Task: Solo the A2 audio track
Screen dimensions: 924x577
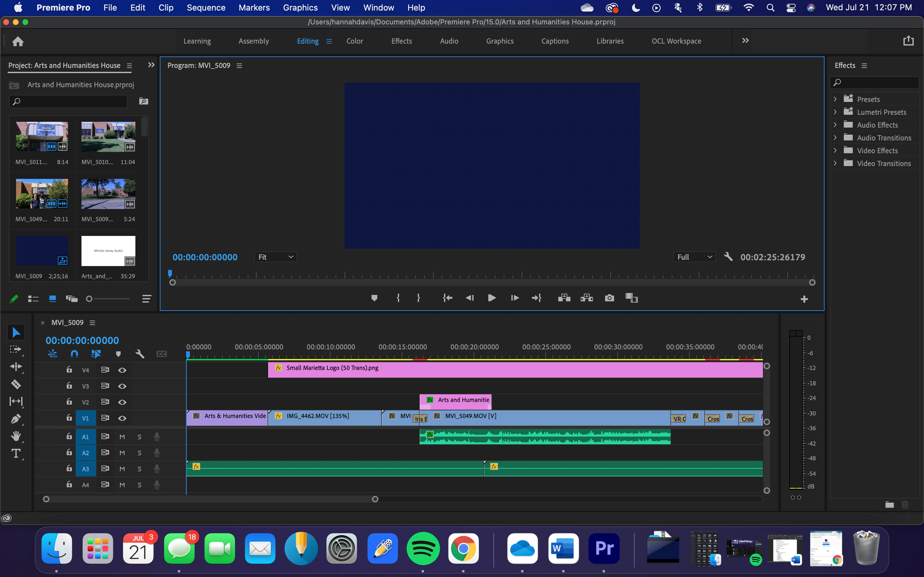Action: pyautogui.click(x=139, y=453)
